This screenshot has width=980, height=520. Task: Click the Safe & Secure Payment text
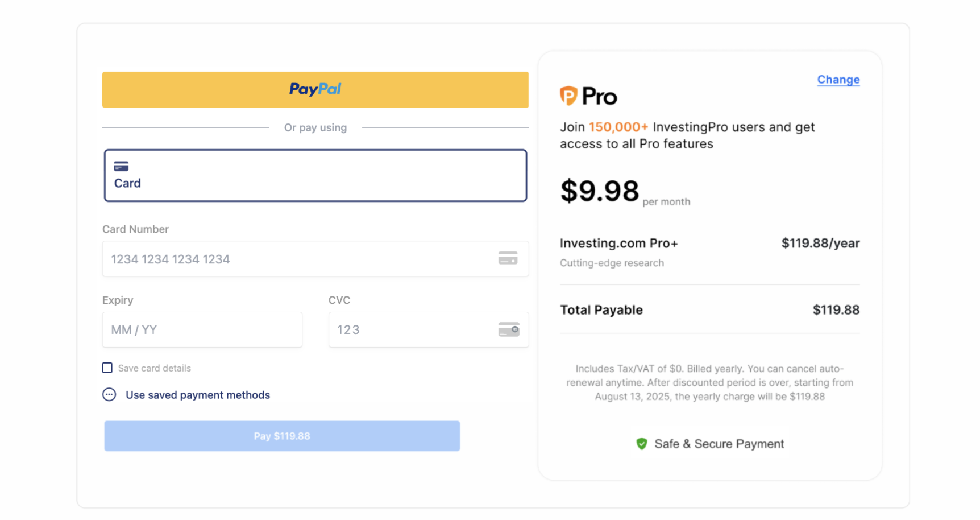click(719, 444)
